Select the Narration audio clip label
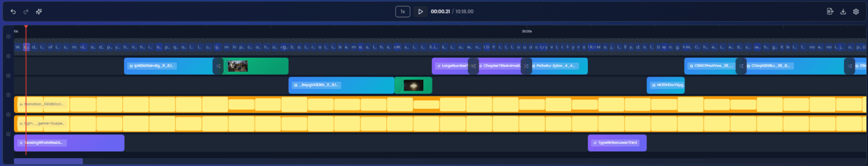The image size is (868, 166). click(x=43, y=104)
